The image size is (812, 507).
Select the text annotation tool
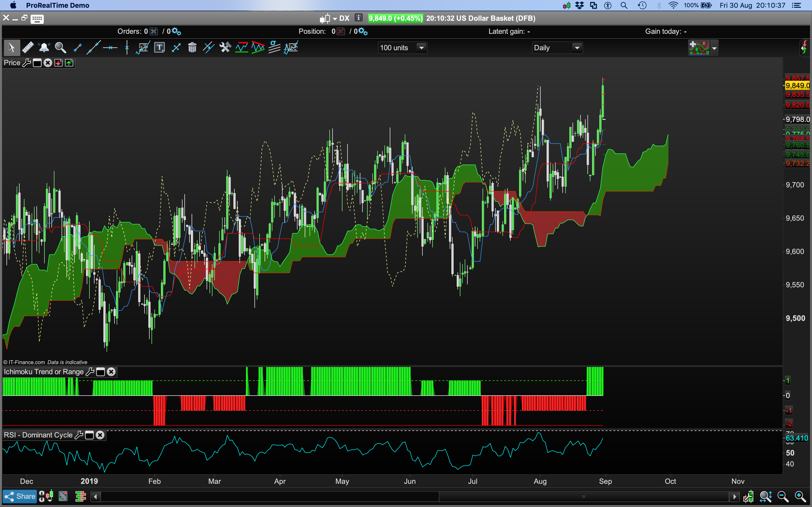tap(159, 48)
